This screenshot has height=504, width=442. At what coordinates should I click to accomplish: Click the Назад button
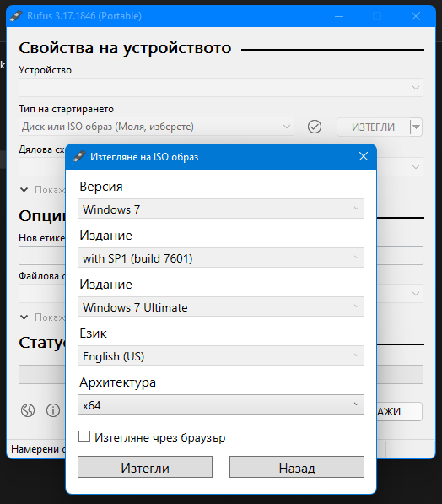[x=296, y=468]
